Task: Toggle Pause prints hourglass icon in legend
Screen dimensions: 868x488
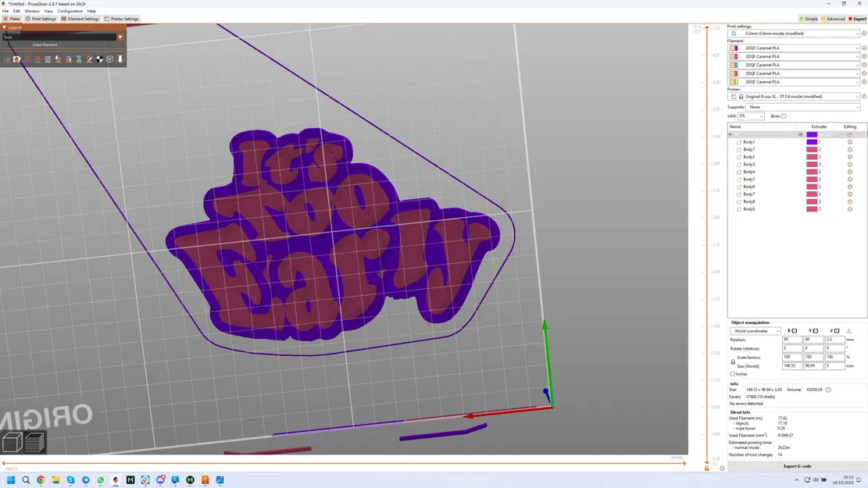Action: [79, 59]
